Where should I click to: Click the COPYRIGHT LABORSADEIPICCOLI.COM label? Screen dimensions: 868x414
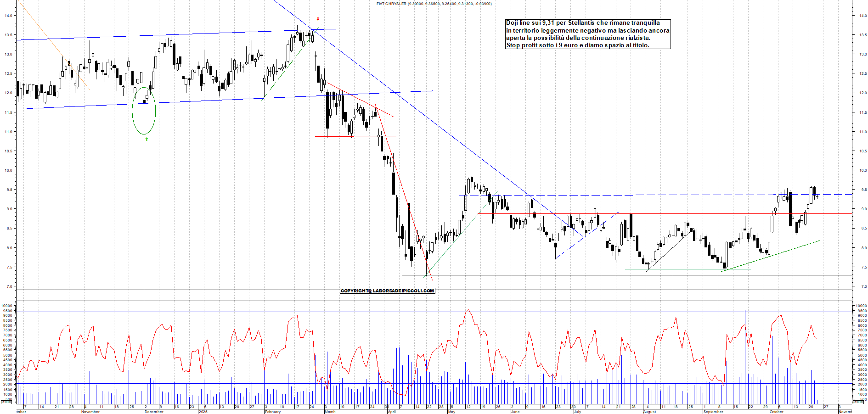click(x=387, y=291)
